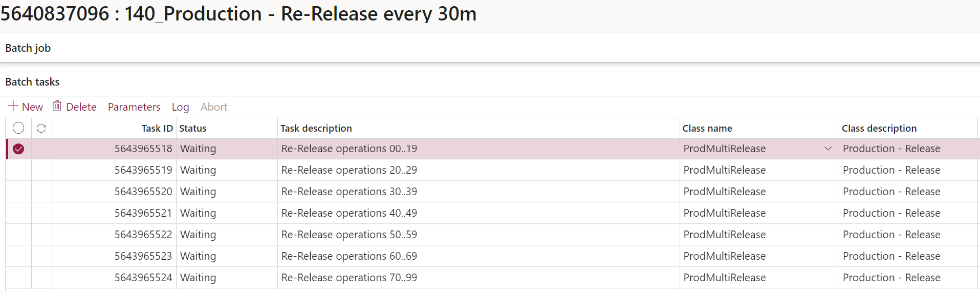980x292 pixels.
Task: Toggle the select-all circle in grid header
Action: 18,128
